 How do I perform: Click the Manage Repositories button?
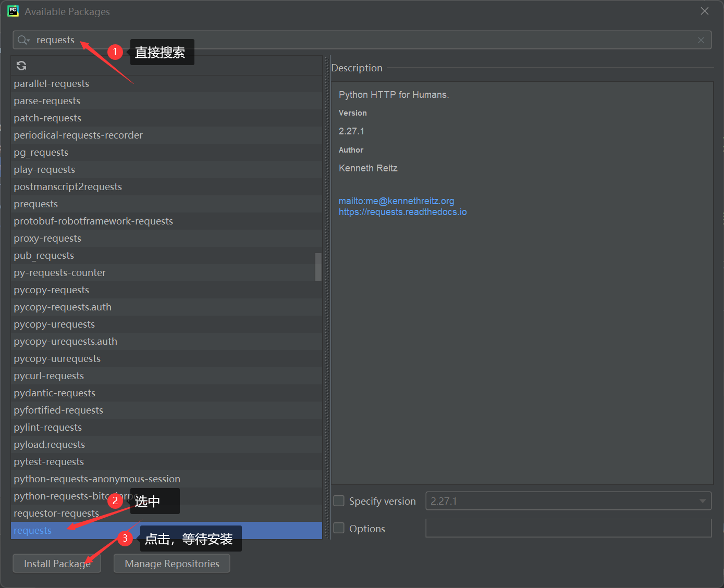172,564
